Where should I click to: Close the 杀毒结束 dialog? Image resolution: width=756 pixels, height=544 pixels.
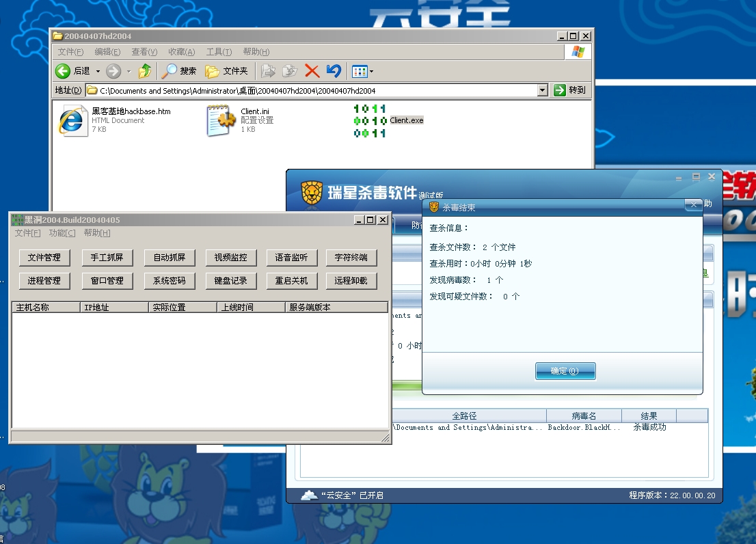(x=693, y=205)
